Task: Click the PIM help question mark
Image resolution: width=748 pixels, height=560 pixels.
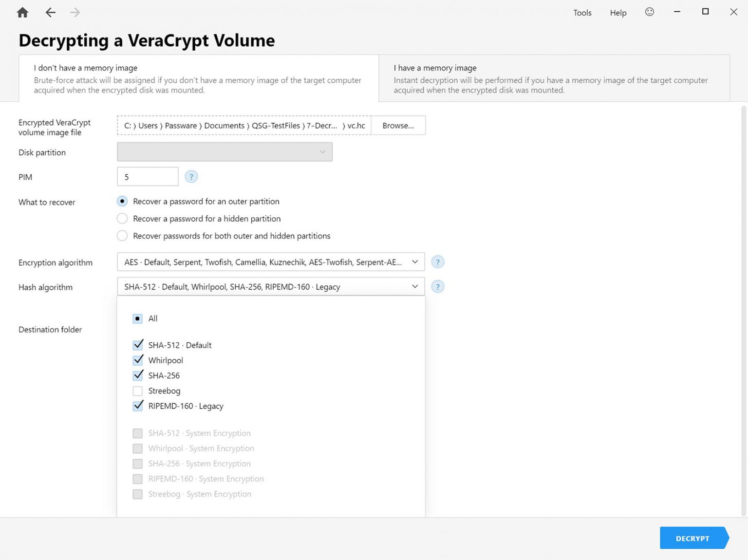Action: pos(191,177)
